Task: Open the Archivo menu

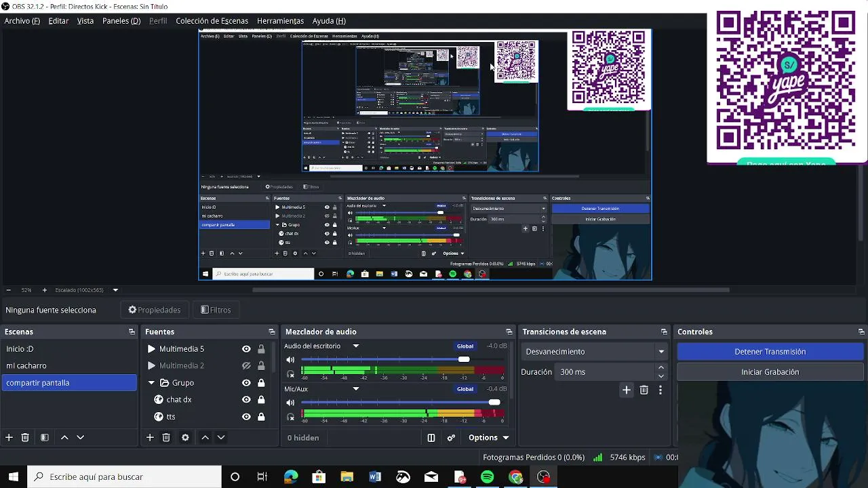Action: tap(22, 21)
